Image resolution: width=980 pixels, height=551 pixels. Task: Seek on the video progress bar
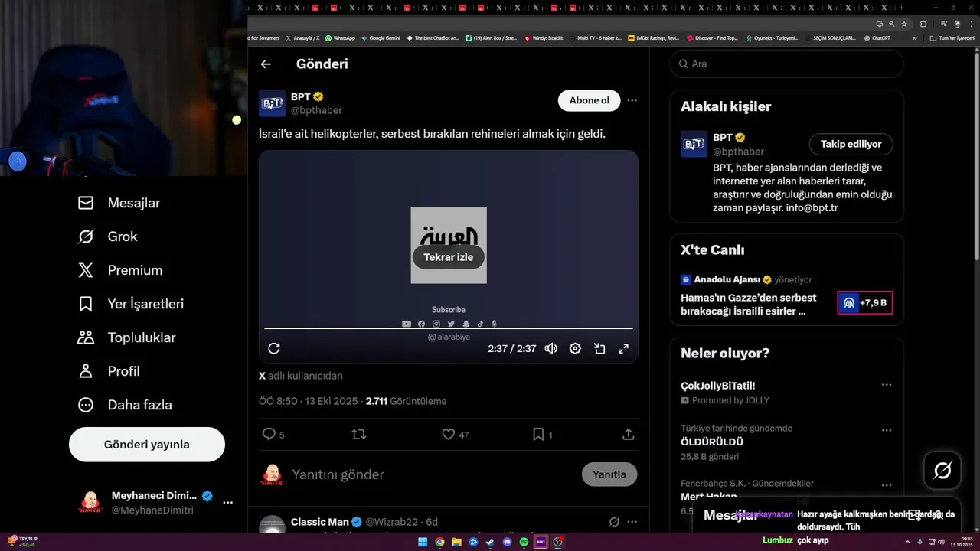[449, 328]
